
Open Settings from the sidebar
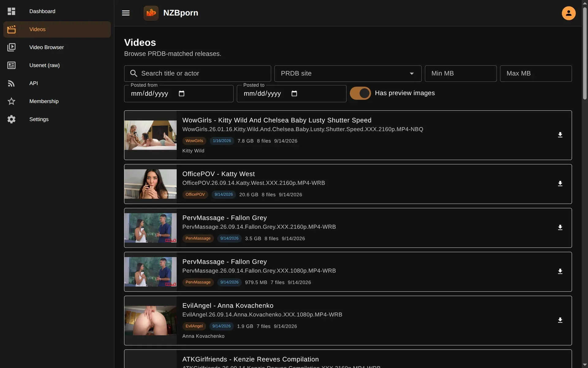pos(57,119)
